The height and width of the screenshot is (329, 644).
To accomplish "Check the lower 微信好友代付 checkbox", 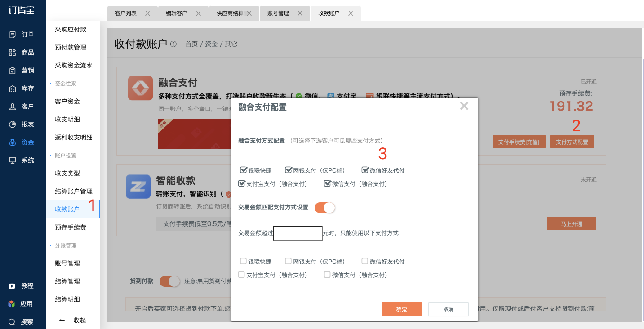I will [x=365, y=261].
